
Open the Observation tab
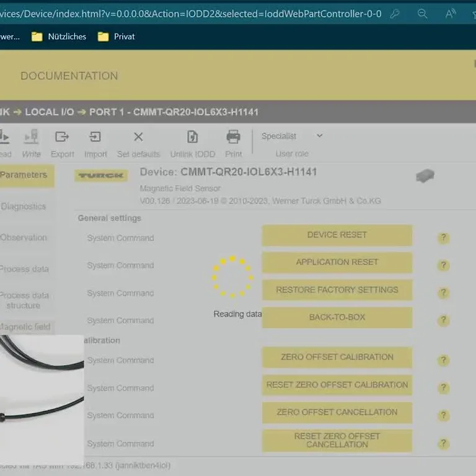click(24, 237)
